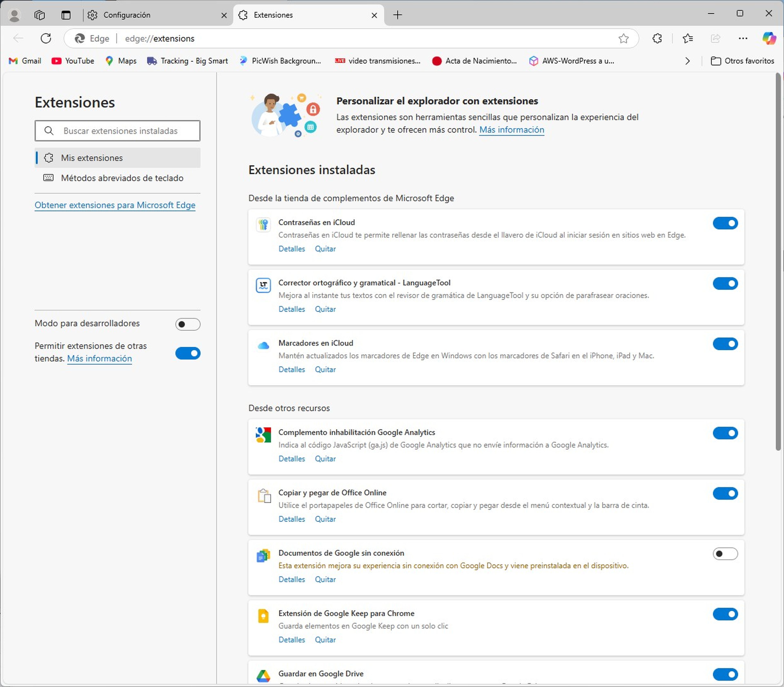Screen dimensions: 784x687
Task: Click the page vertical scrollbar thumb
Action: click(778, 261)
